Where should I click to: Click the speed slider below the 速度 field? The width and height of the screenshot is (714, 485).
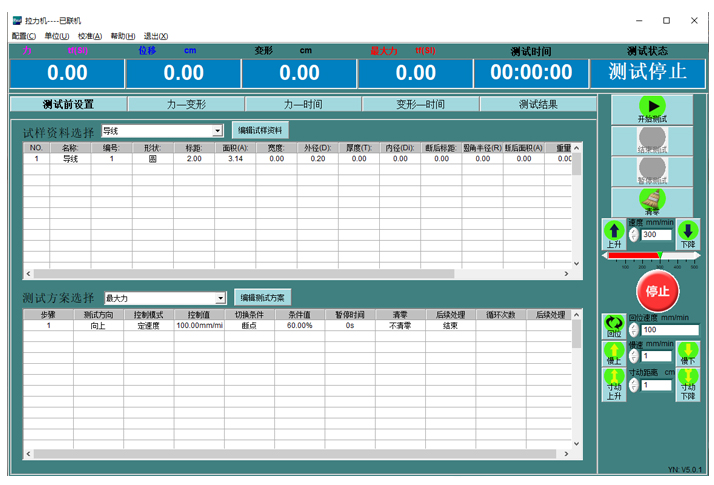(x=650, y=256)
